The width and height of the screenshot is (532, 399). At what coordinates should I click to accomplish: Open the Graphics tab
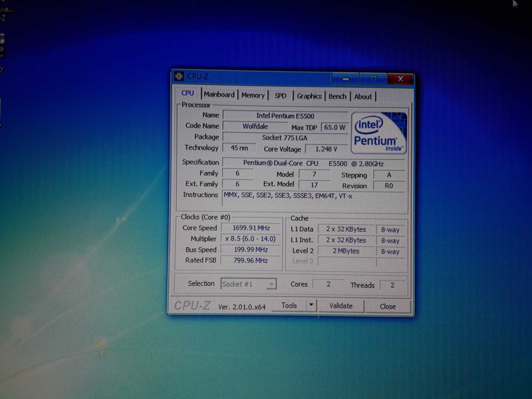(x=309, y=96)
